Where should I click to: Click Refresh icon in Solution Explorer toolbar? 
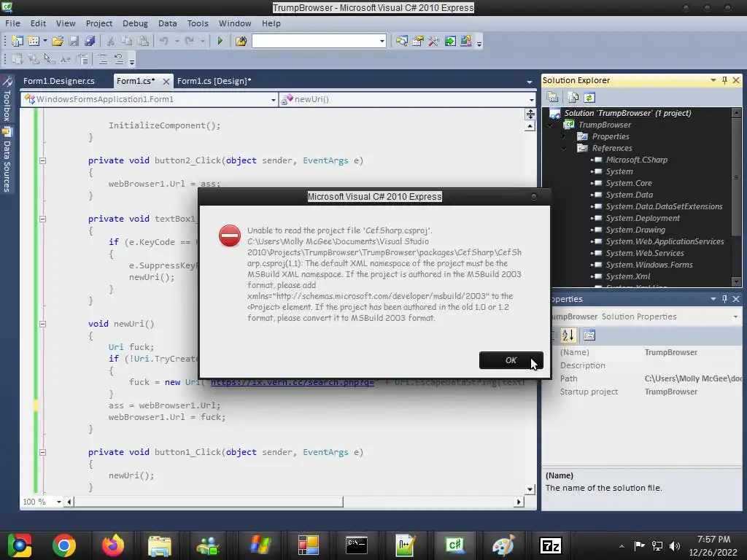coord(589,97)
